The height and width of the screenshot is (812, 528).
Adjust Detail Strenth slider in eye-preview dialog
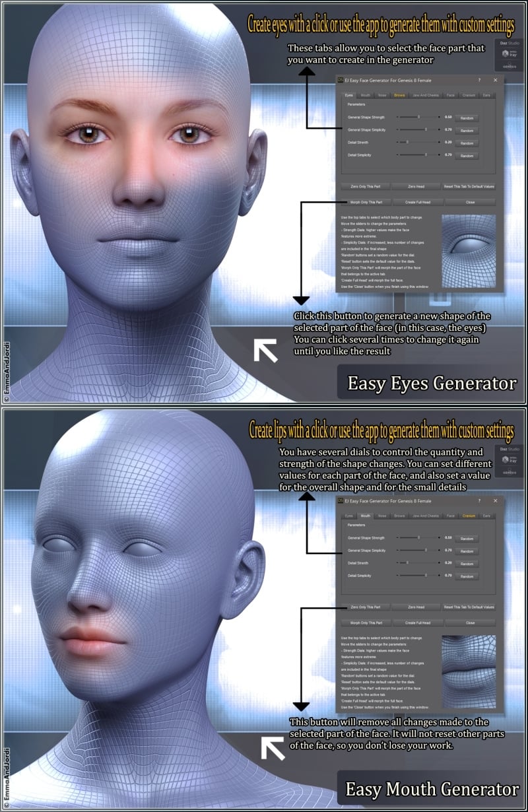pos(418,142)
